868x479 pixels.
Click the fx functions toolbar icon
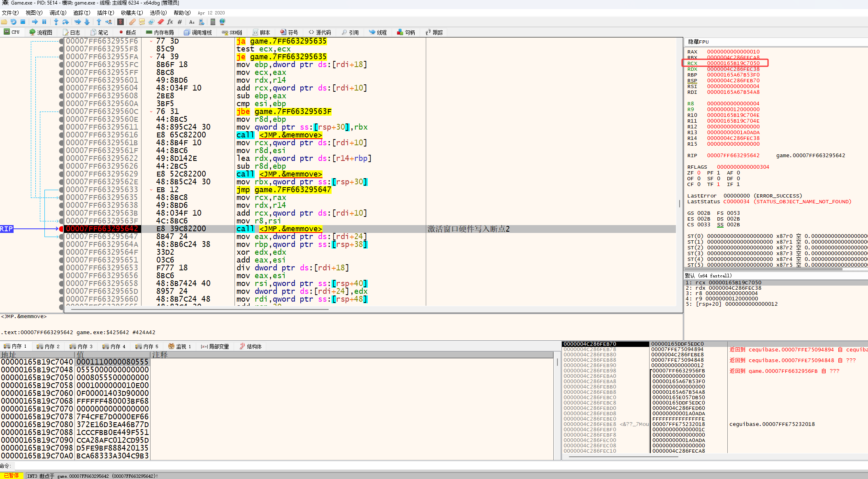pos(170,22)
